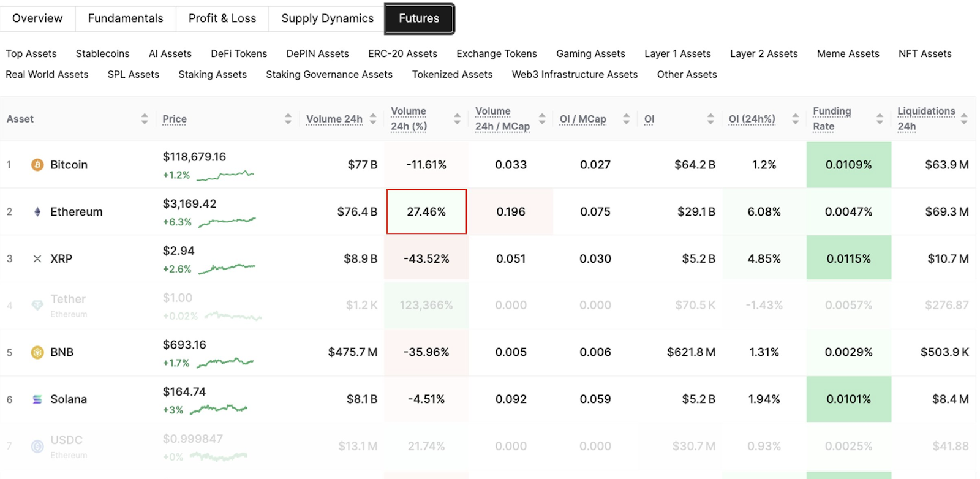Viewport: 980px width, 479px height.
Task: Filter by DeFi Tokens category
Action: tap(239, 54)
